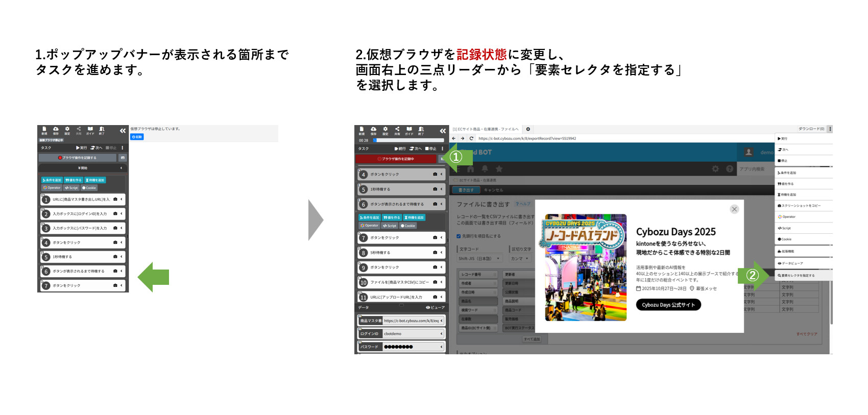The image size is (868, 415).
Task: Open a new virtual browser tab with plus icon
Action: (x=528, y=129)
